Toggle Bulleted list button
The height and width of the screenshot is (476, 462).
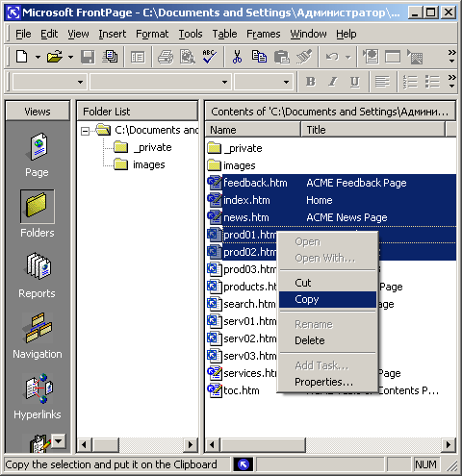pos(432,82)
